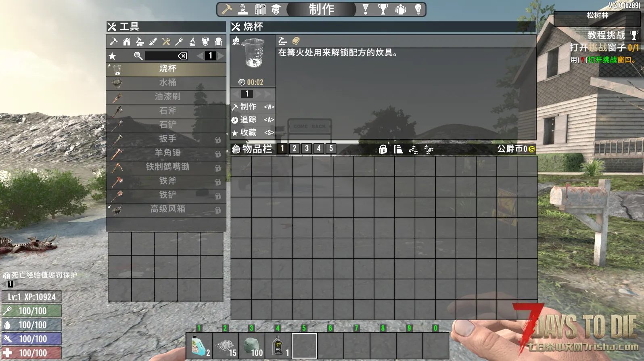
Task: Open the crafting hammer tab in top bar
Action: click(x=227, y=9)
